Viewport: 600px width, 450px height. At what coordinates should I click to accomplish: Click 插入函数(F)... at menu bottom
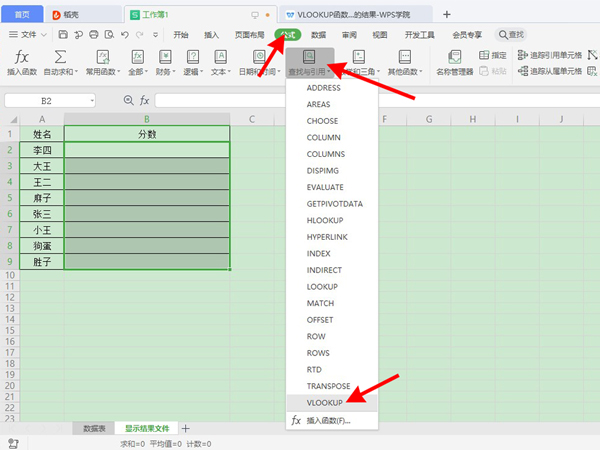click(328, 421)
